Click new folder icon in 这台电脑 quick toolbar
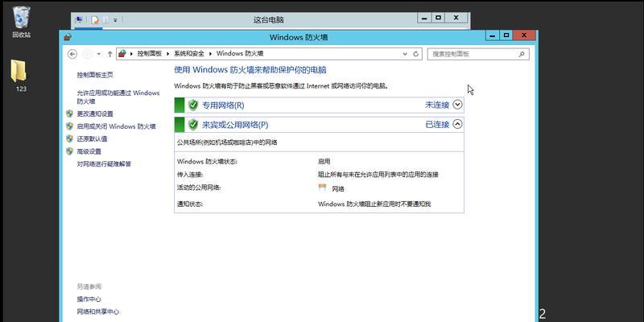644x322 pixels. (x=106, y=19)
